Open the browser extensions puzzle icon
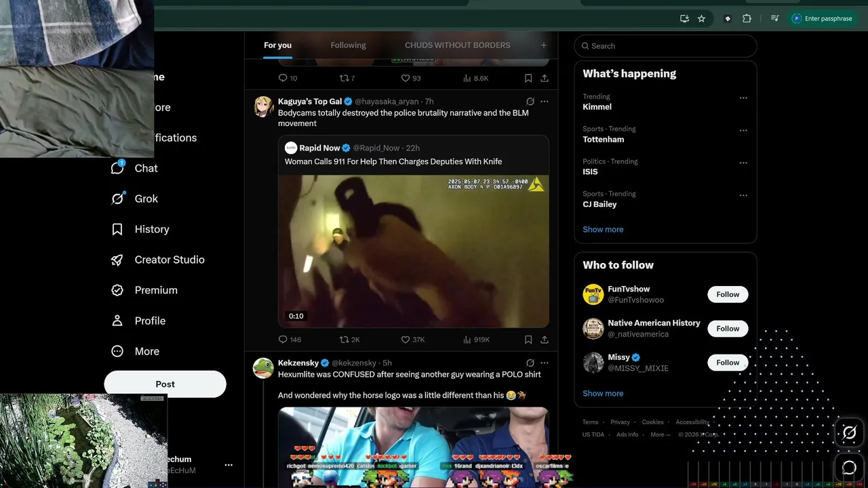 click(x=747, y=18)
